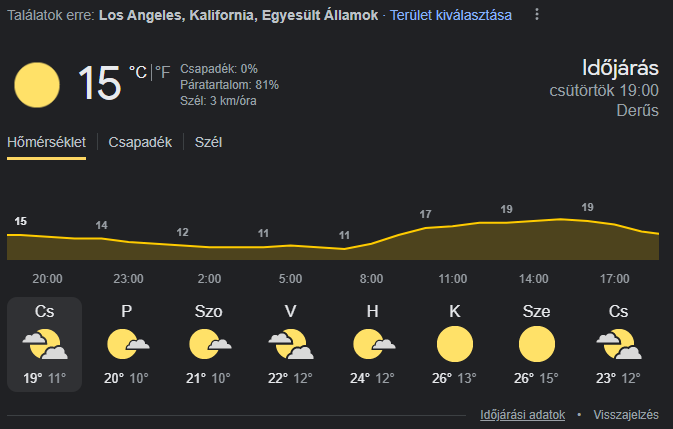The height and width of the screenshot is (429, 673).
Task: Open the Hőmérséklet tab
Action: coord(47,142)
